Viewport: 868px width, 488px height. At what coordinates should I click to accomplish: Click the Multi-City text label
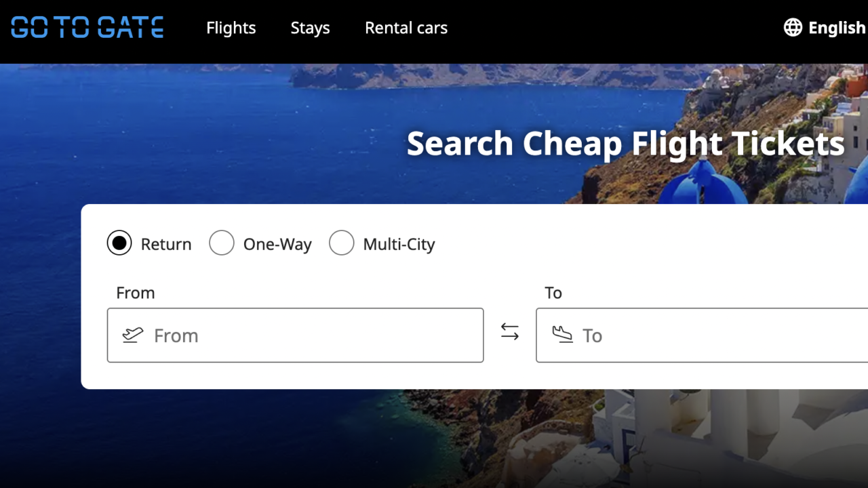pos(399,244)
